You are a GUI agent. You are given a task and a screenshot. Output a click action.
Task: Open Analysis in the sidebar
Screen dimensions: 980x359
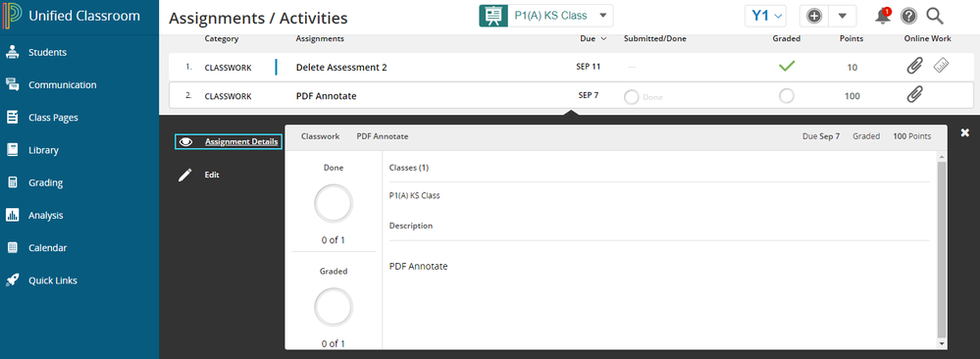tap(46, 215)
